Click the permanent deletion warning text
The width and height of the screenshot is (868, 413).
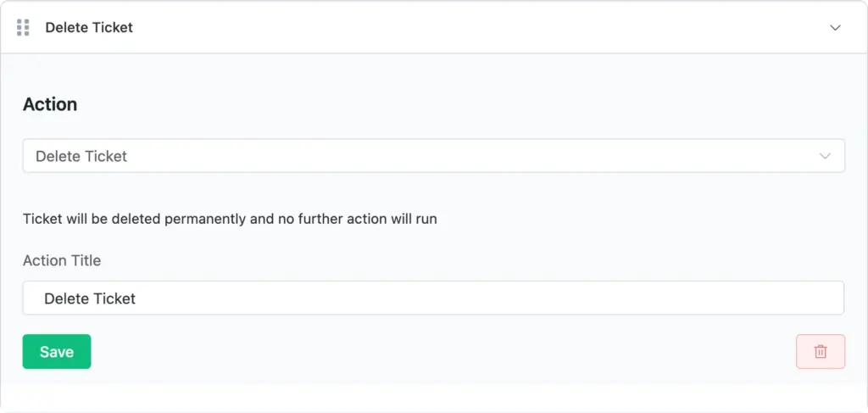point(230,219)
